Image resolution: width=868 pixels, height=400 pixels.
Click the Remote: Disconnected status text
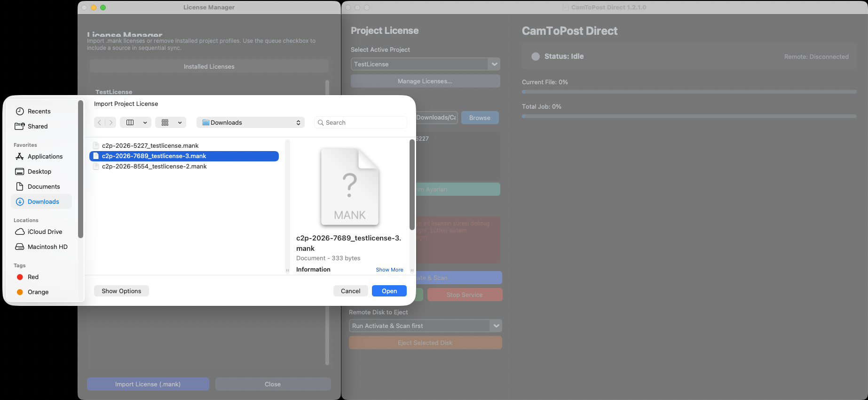click(816, 56)
